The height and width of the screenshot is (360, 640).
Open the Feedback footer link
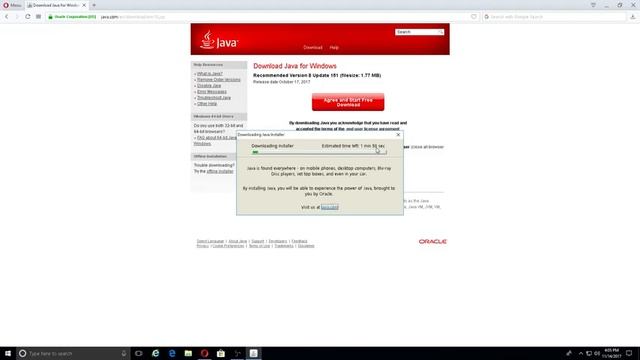pyautogui.click(x=299, y=241)
